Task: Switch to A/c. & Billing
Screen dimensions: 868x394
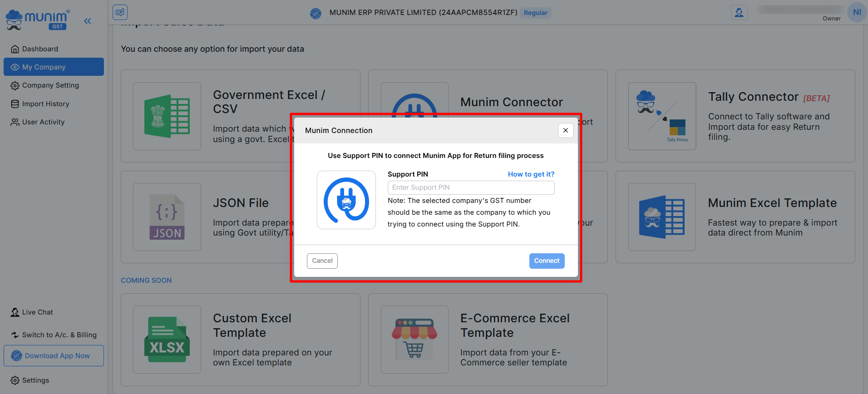Action: pos(59,335)
